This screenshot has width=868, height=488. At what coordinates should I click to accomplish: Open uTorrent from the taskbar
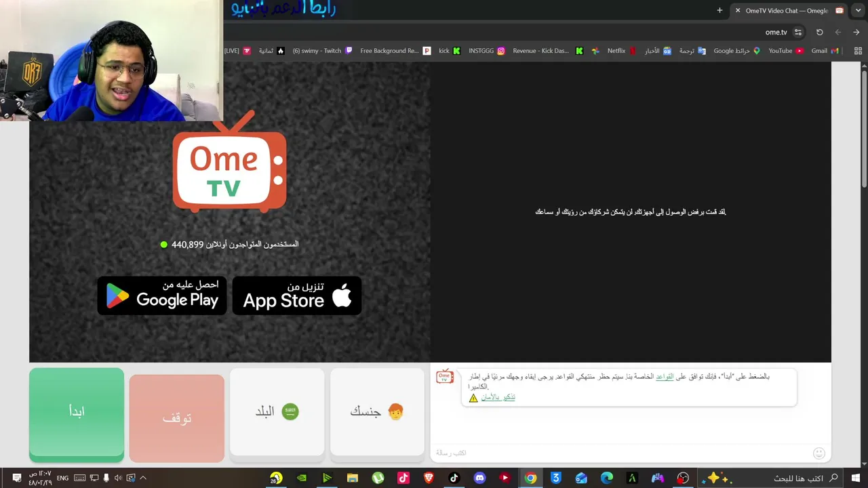(x=378, y=478)
